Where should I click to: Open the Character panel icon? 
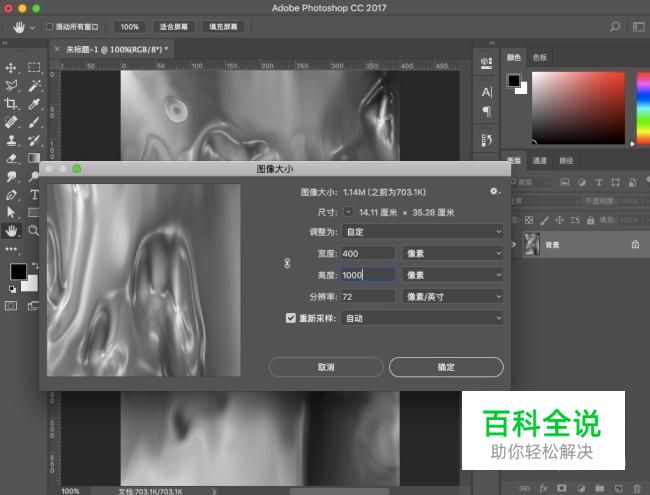point(487,92)
